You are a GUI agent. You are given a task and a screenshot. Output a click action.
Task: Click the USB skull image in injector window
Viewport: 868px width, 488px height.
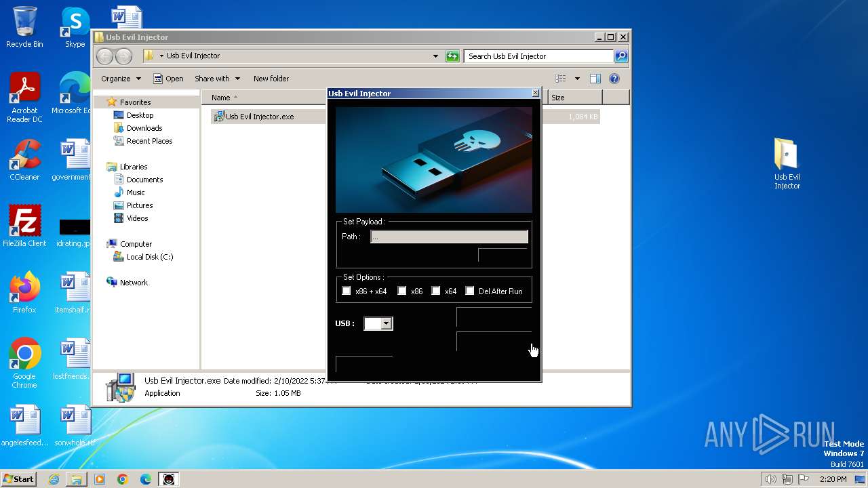(x=434, y=159)
